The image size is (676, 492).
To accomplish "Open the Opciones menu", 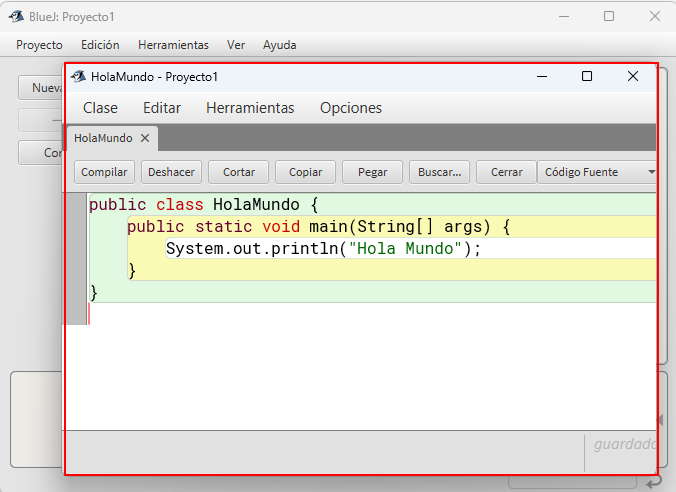I will [351, 108].
